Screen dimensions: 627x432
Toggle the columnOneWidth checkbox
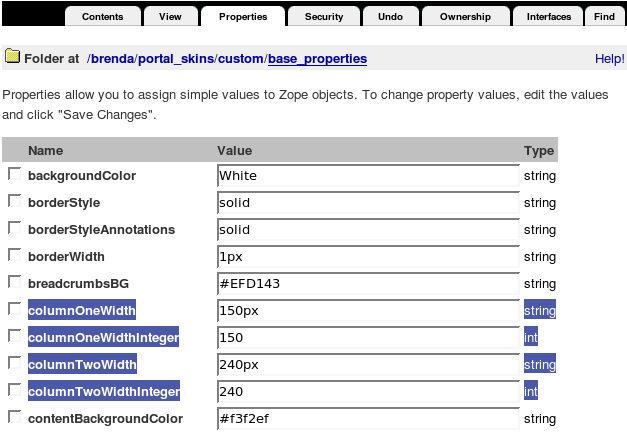pos(14,309)
